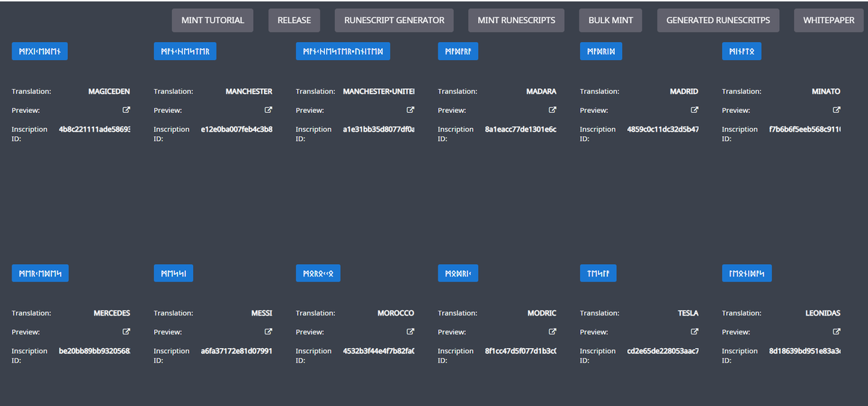This screenshot has width=868, height=406.
Task: Open the preview link icon for MOROCCO
Action: (410, 331)
